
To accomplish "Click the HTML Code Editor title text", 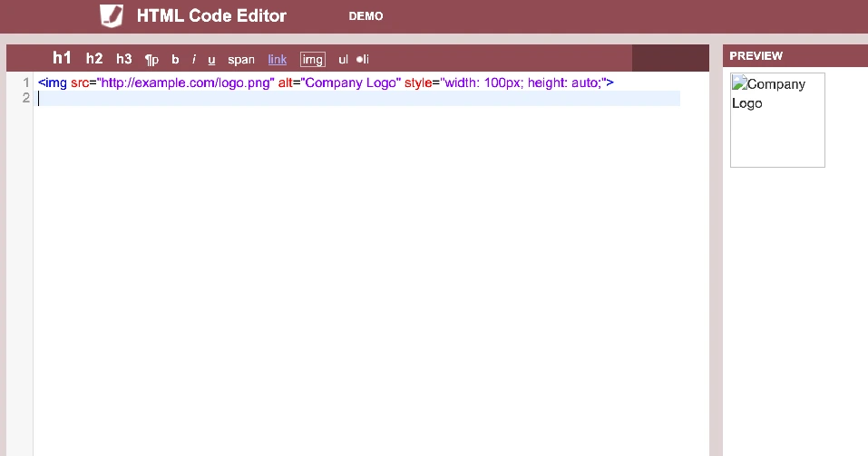I will [211, 15].
